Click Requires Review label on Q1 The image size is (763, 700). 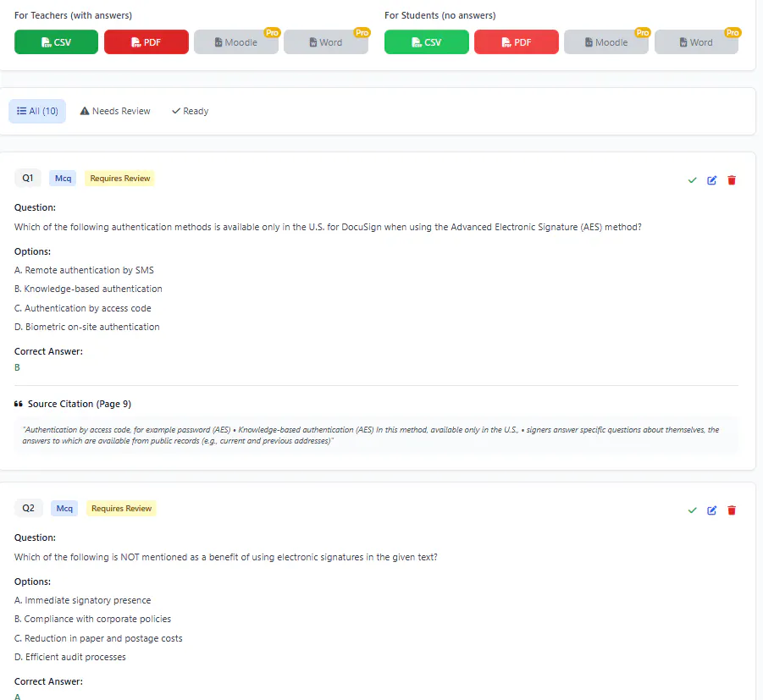tap(119, 178)
